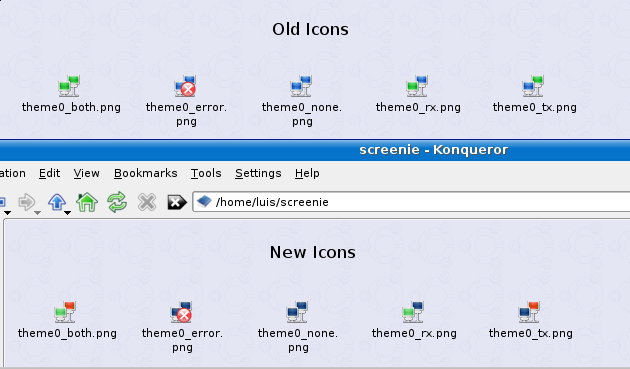Image resolution: width=630 pixels, height=369 pixels.
Task: Select old theme0_both.png icon under Old Icons
Action: coord(70,86)
